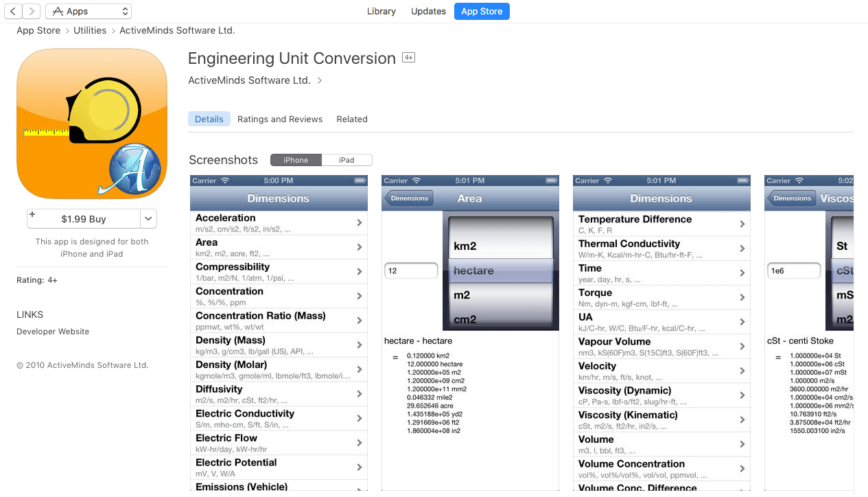This screenshot has height=497, width=868.
Task: Show iPad screenshots
Action: [347, 160]
